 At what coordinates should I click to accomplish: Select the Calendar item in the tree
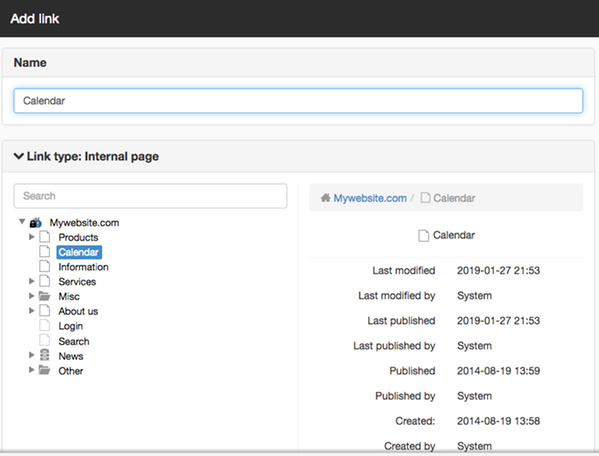79,252
